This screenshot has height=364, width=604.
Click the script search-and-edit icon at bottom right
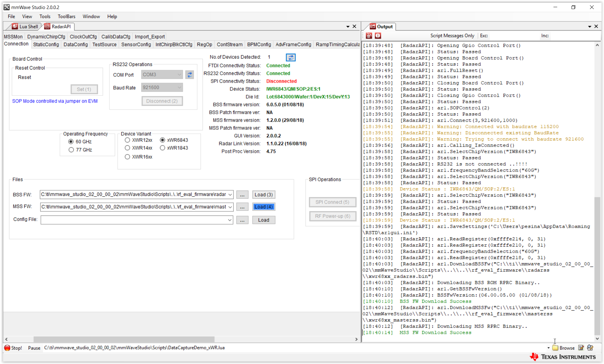click(x=590, y=348)
